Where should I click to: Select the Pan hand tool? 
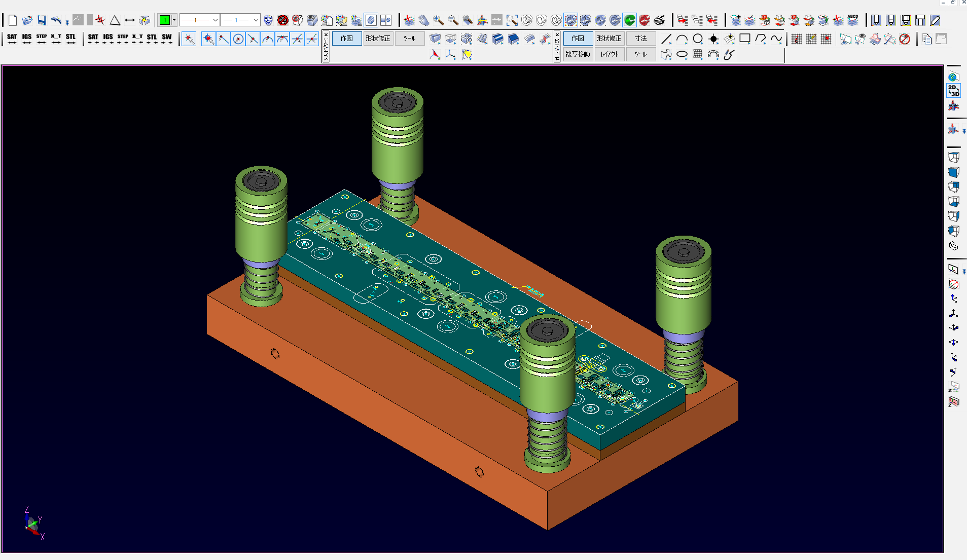click(424, 20)
